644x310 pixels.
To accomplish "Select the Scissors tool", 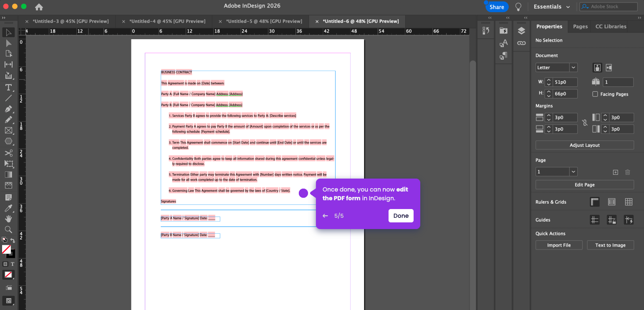I will click(x=8, y=153).
